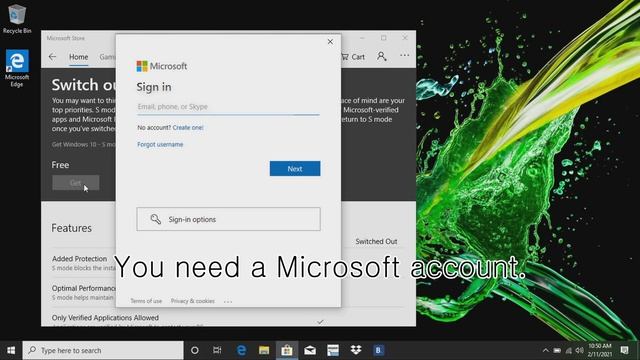Minimize the Microsoft Store window

[x=362, y=38]
